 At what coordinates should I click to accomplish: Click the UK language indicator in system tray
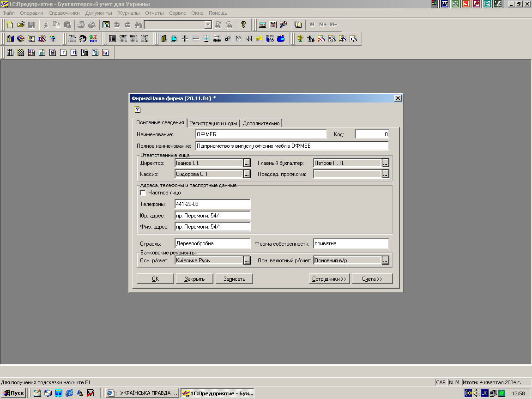click(x=484, y=393)
